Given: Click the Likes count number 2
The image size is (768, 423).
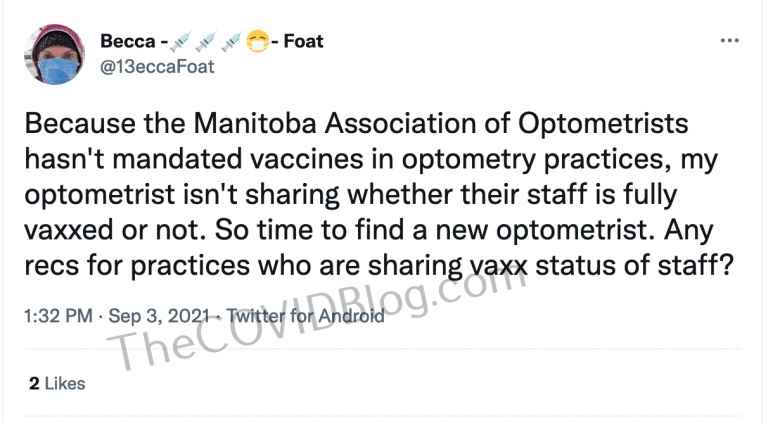Looking at the screenshot, I should (x=34, y=383).
